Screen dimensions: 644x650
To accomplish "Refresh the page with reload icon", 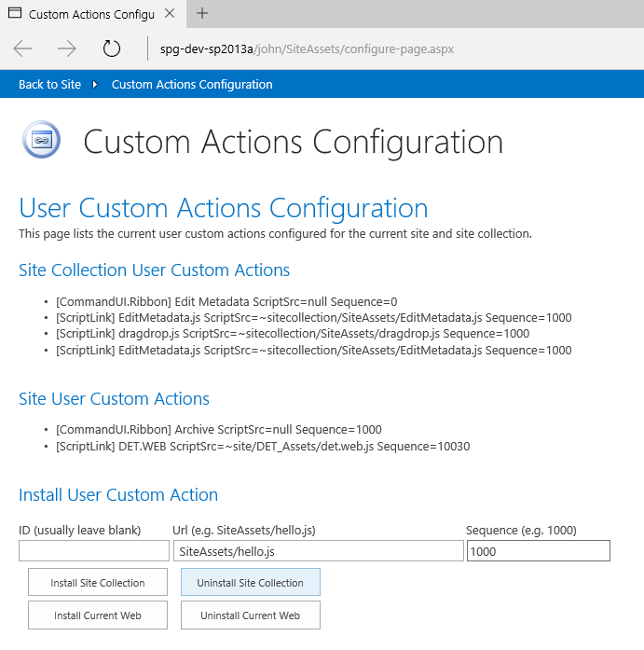I will [112, 48].
